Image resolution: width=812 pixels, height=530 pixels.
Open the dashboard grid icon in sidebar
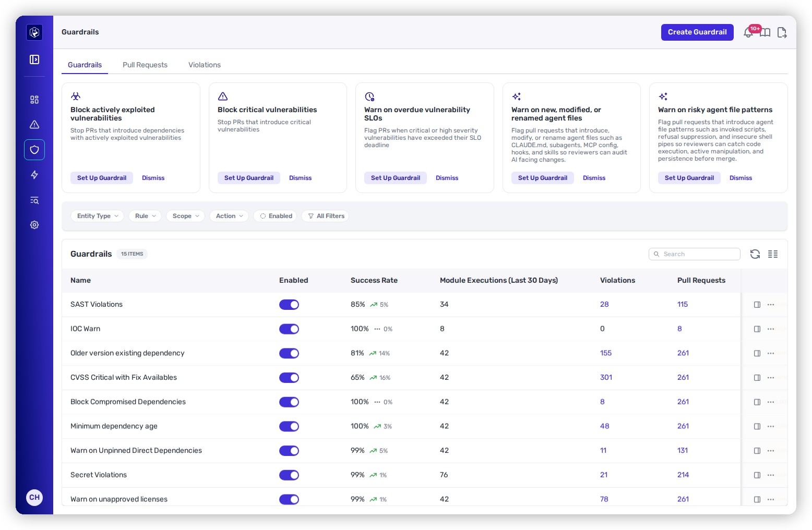tap(34, 100)
